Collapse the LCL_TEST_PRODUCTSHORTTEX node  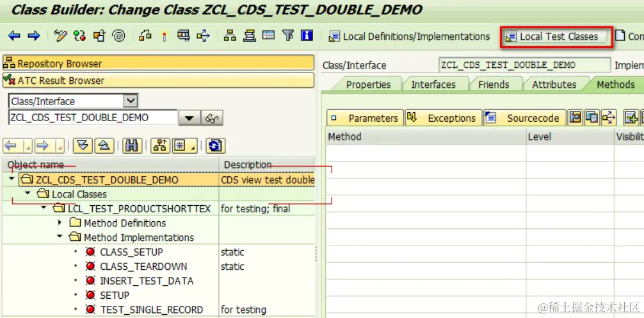(x=44, y=208)
